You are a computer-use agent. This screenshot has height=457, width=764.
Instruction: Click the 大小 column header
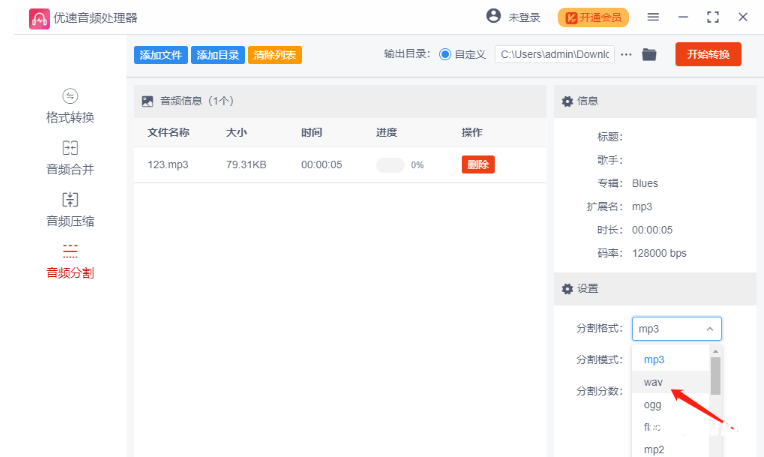236,133
